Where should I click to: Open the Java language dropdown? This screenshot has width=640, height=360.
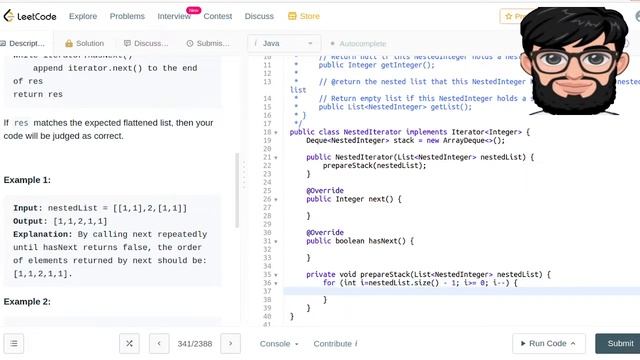click(284, 43)
